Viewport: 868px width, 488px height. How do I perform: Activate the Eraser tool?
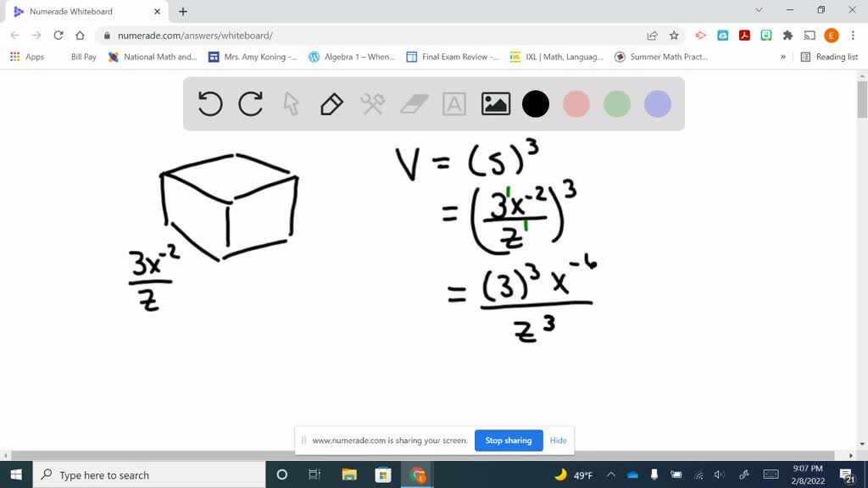point(414,103)
